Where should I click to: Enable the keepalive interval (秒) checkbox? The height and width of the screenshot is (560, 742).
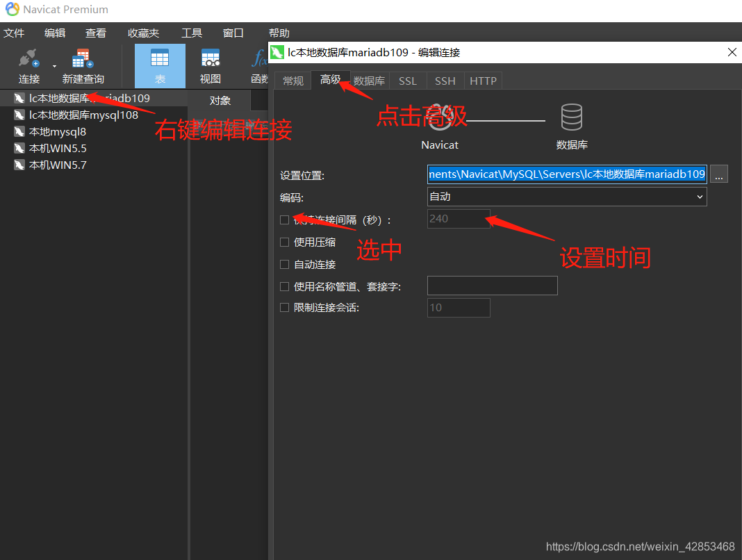284,220
